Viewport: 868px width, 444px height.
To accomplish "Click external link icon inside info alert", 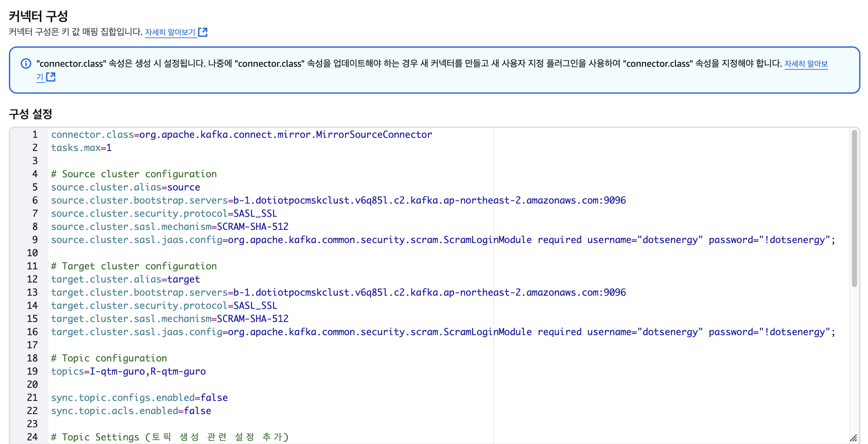I will coord(51,77).
